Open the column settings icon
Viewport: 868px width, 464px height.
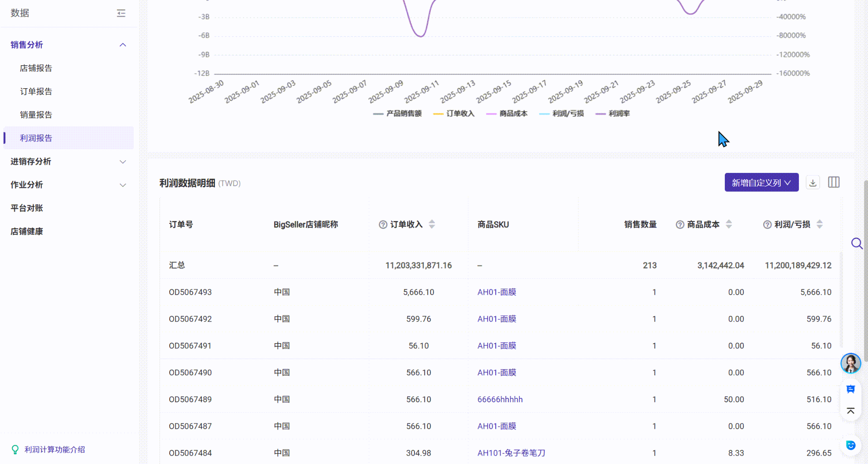pos(834,183)
